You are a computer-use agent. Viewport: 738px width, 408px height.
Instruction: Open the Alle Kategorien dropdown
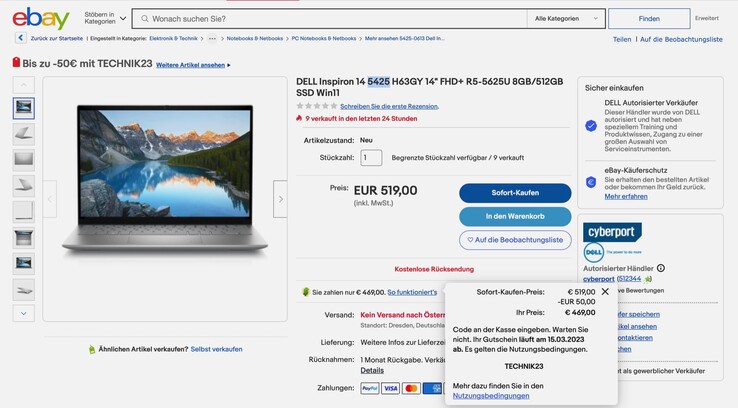pos(566,19)
